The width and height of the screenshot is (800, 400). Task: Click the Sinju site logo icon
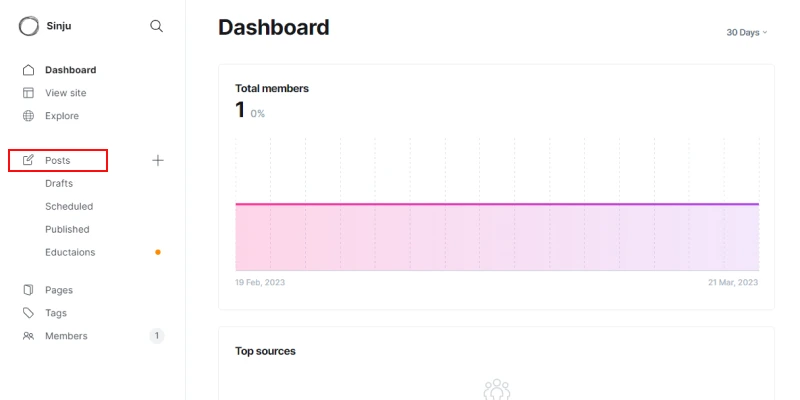point(28,25)
